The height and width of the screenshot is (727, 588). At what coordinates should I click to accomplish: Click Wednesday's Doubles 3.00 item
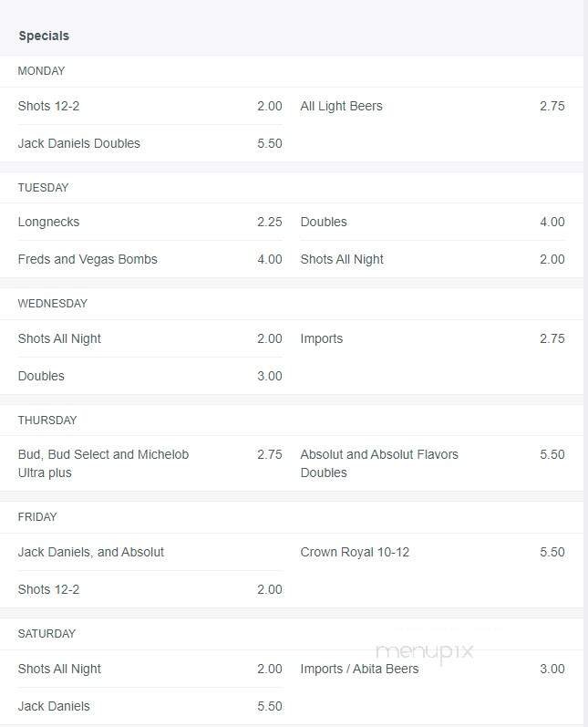41,376
